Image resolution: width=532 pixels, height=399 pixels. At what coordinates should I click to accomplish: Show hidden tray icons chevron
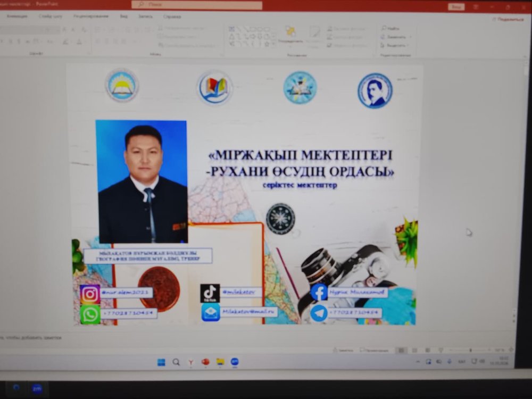click(418, 362)
